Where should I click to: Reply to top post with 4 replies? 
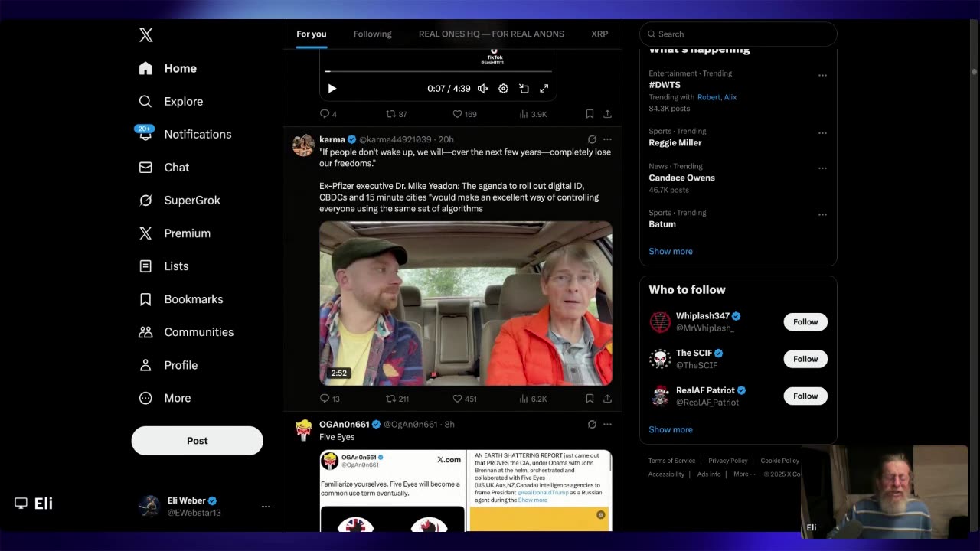[x=328, y=114]
